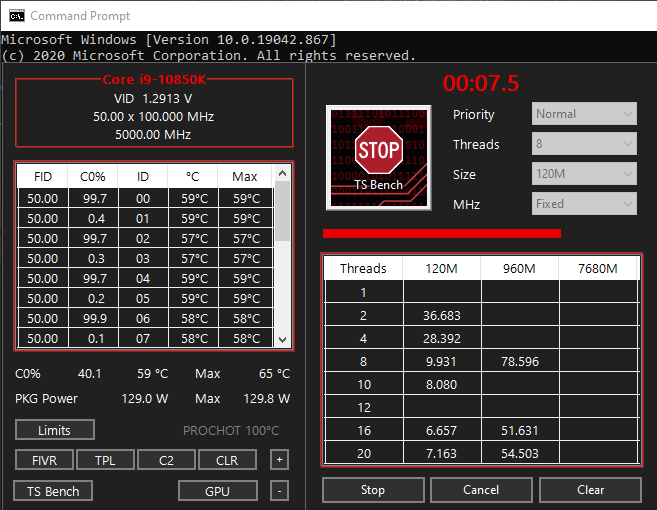657x510 pixels.
Task: Click the Clear button
Action: pyautogui.click(x=590, y=490)
